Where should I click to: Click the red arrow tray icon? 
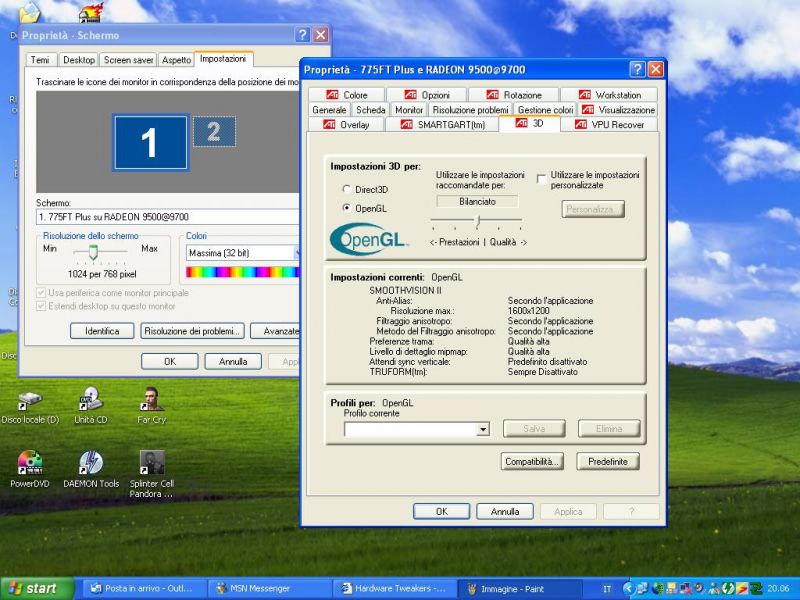pos(741,589)
